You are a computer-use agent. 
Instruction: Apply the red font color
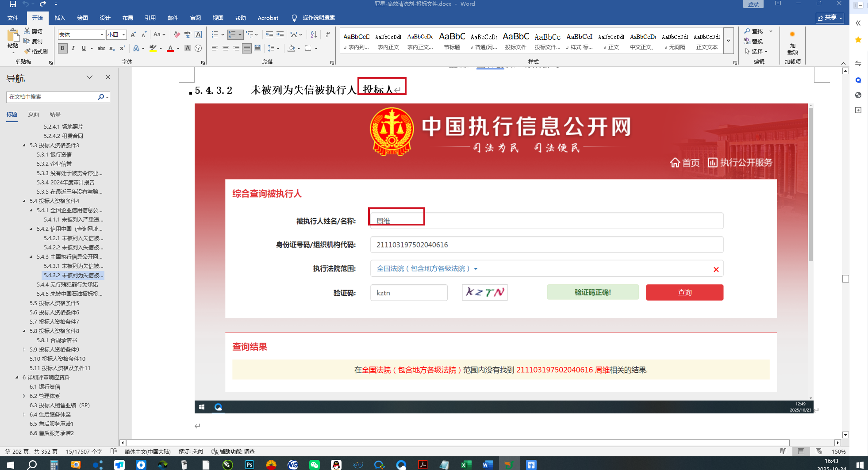click(170, 48)
